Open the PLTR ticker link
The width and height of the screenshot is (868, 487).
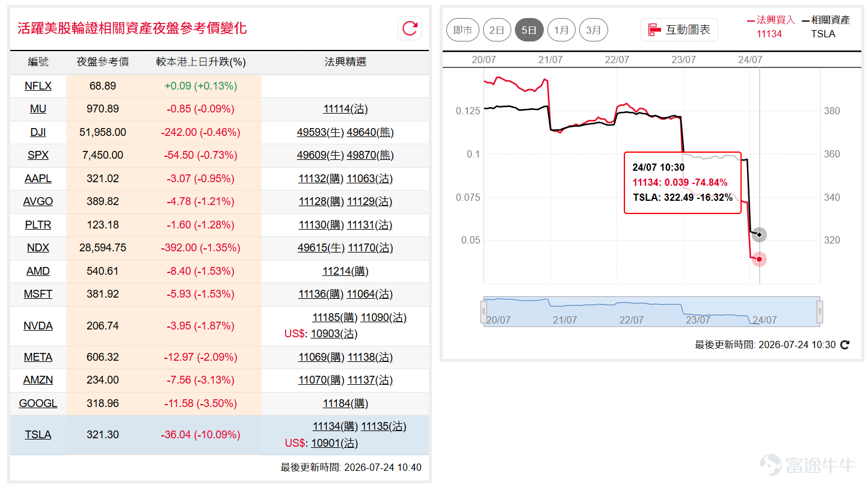coord(38,225)
